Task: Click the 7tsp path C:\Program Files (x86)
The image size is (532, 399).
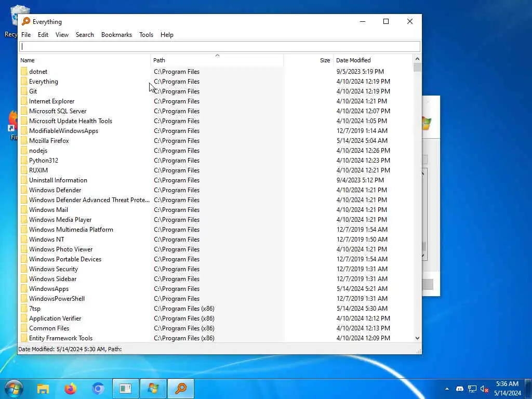Action: pos(184,309)
